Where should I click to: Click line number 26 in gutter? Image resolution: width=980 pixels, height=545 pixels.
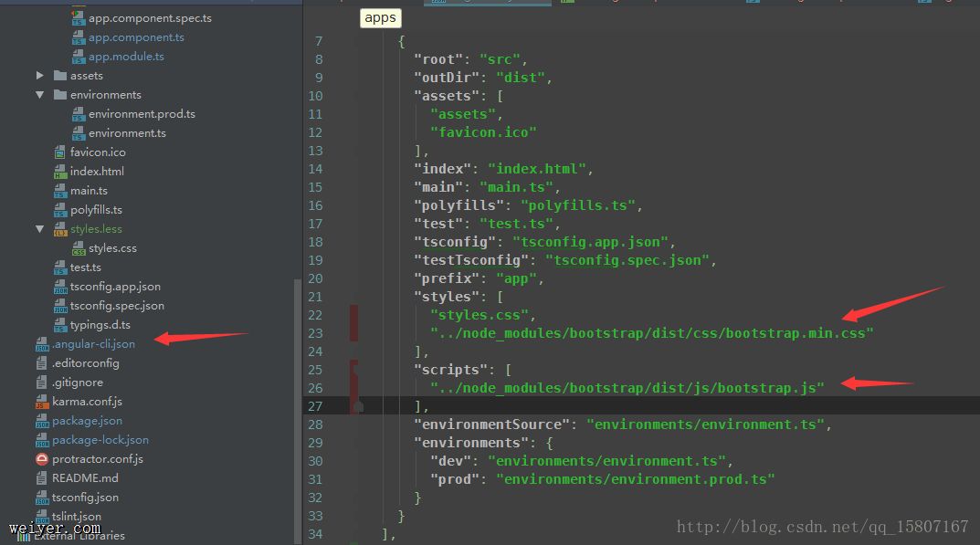(x=316, y=388)
